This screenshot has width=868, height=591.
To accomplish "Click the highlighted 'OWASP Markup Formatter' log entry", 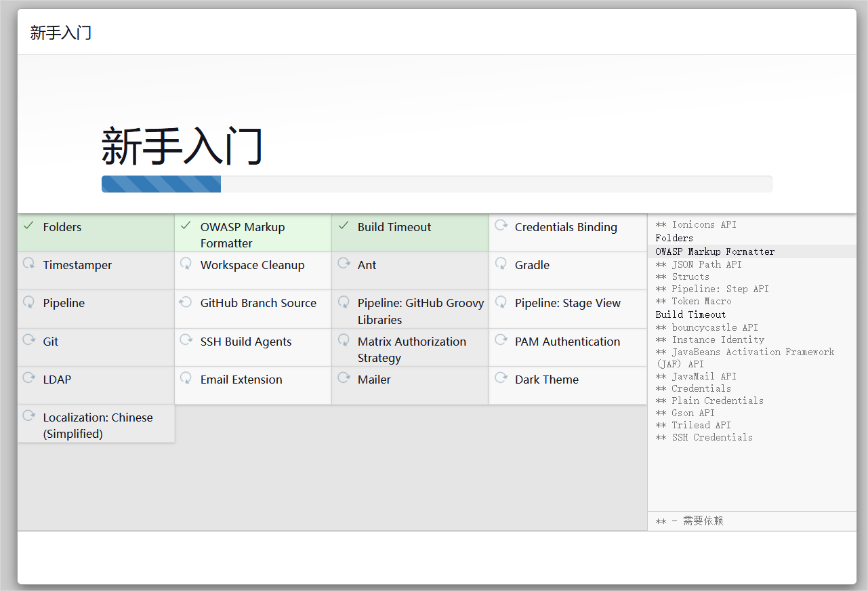I will [x=715, y=251].
